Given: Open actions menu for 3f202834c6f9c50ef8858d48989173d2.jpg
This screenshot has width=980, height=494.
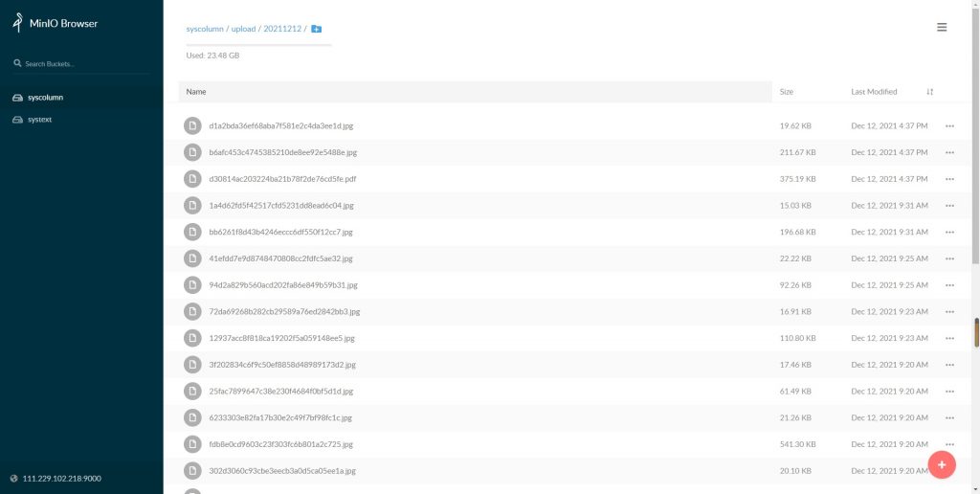Looking at the screenshot, I should (x=950, y=365).
